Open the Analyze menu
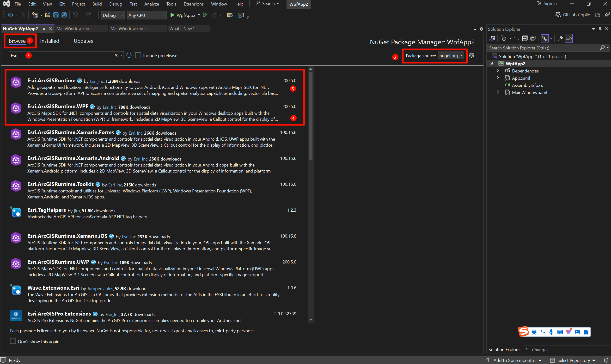This screenshot has height=364, width=611. [152, 4]
